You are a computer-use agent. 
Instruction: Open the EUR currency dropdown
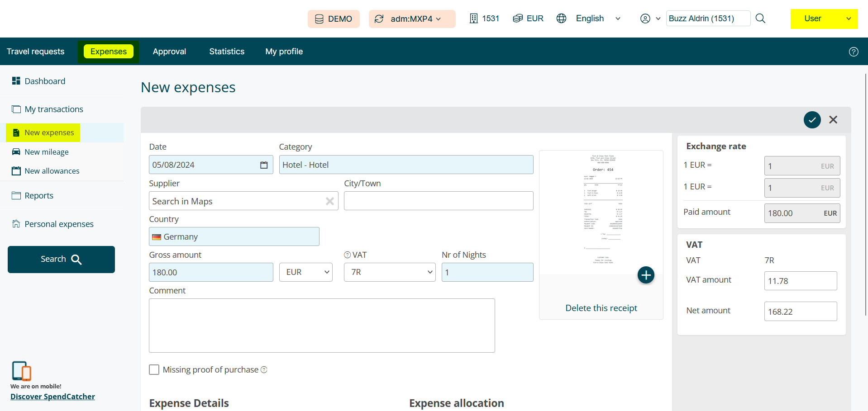[306, 272]
